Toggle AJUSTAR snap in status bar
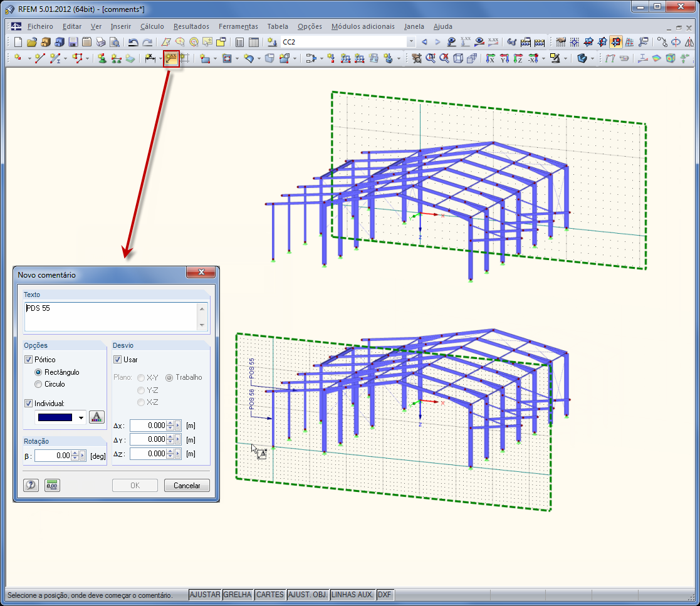700x606 pixels. tap(205, 594)
